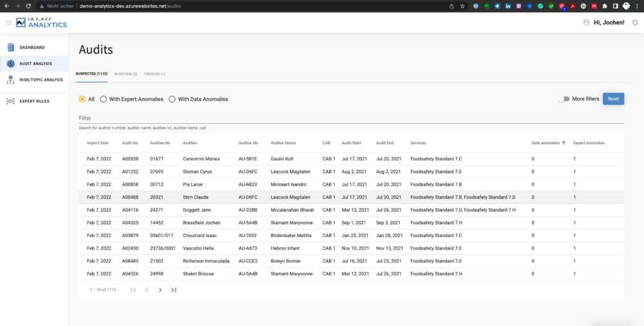Viewport: 644px width, 326px height.
Task: Open audit A00538 row
Action: click(x=131, y=158)
